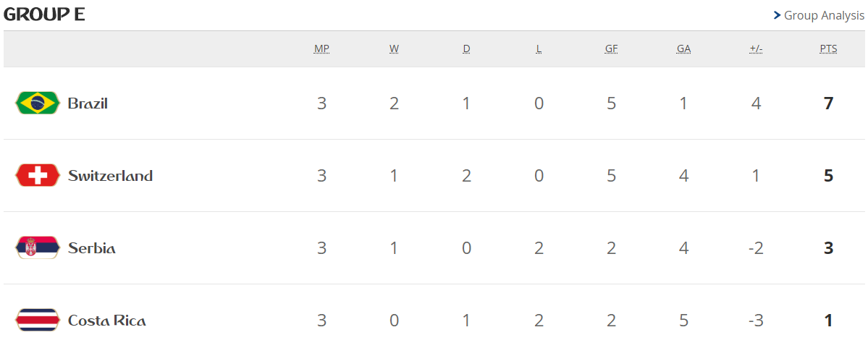Click the W wins column header

[394, 49]
